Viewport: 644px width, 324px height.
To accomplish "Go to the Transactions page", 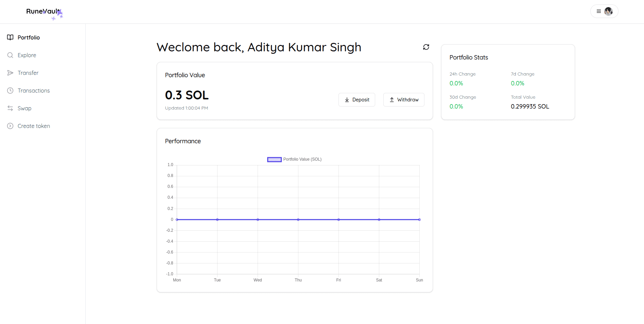I will [x=34, y=91].
